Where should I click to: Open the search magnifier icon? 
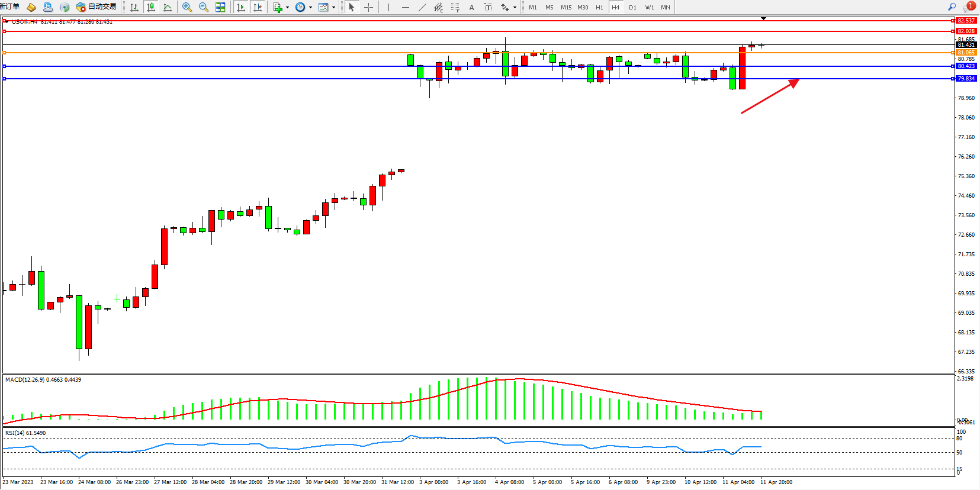click(952, 7)
